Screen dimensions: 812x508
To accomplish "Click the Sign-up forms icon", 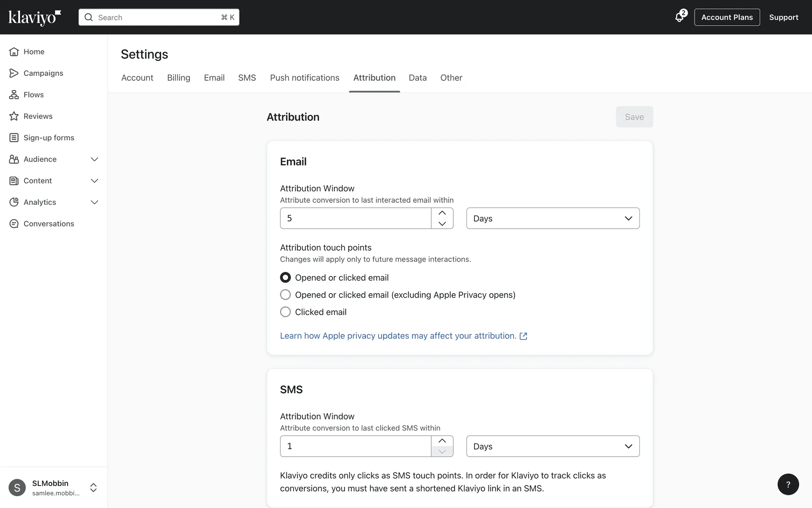I will 14,138.
